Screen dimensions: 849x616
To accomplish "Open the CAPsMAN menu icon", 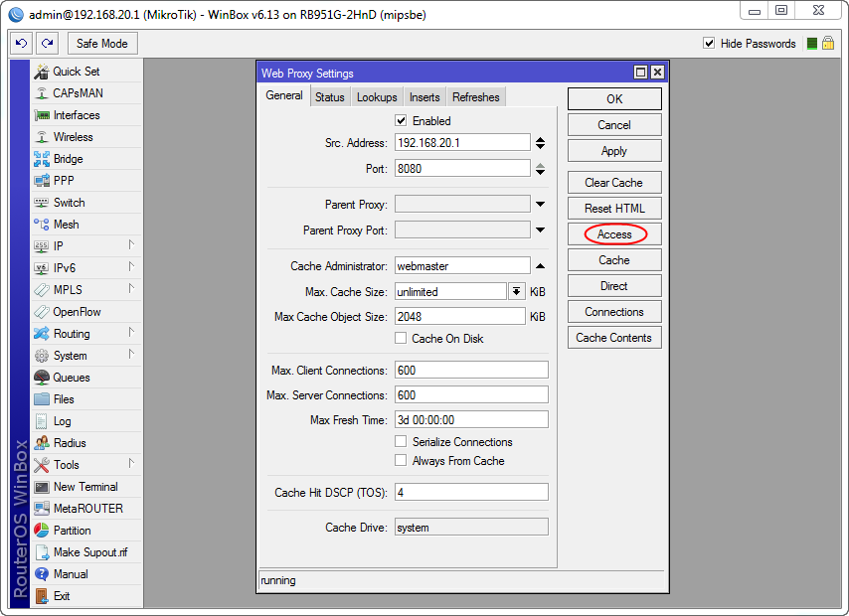I will click(42, 93).
